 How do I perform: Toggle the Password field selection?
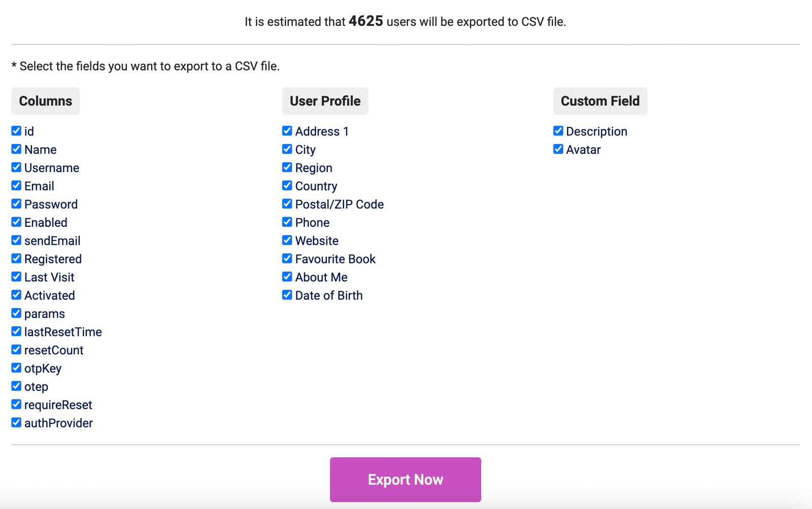16,203
